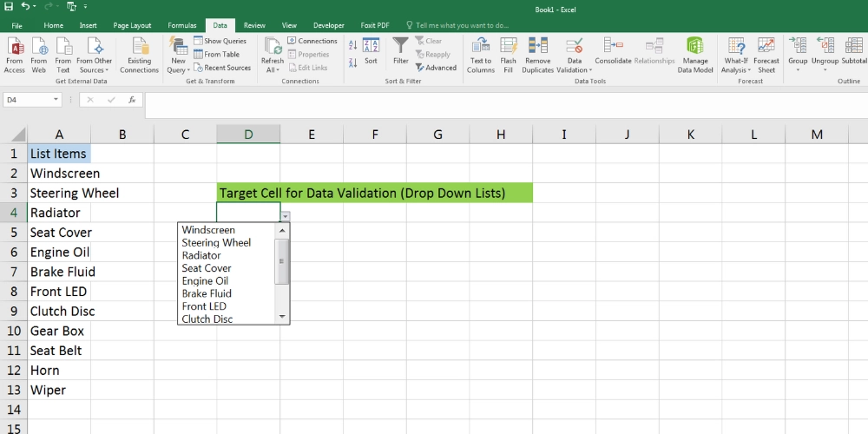Select cell A1 containing List Items

(x=59, y=154)
